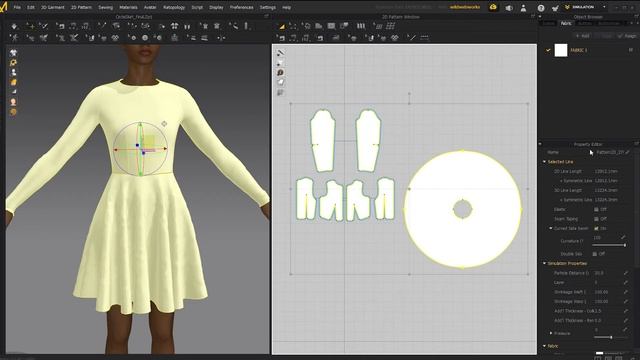Click the speaker announcements icon
The image size is (640, 360).
(x=509, y=8)
